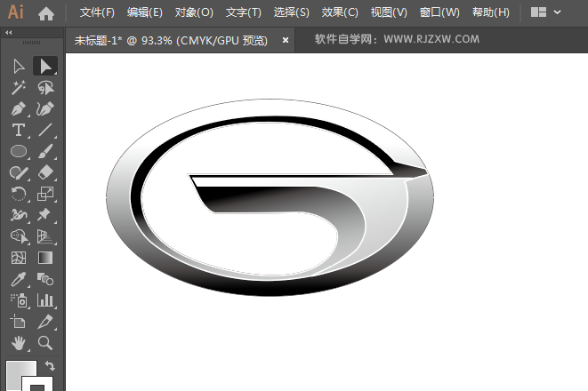Open the 效果(C) menu
Viewport: 588px width, 391px height.
point(340,12)
